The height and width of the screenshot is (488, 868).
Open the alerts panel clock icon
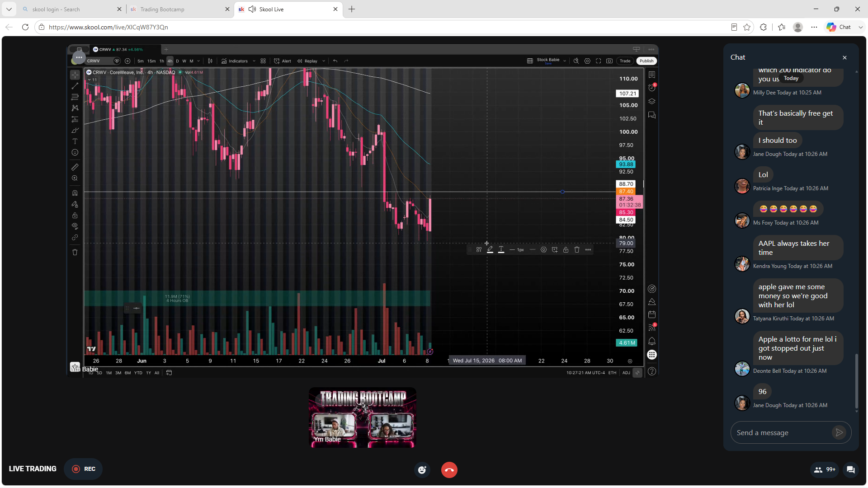click(652, 88)
